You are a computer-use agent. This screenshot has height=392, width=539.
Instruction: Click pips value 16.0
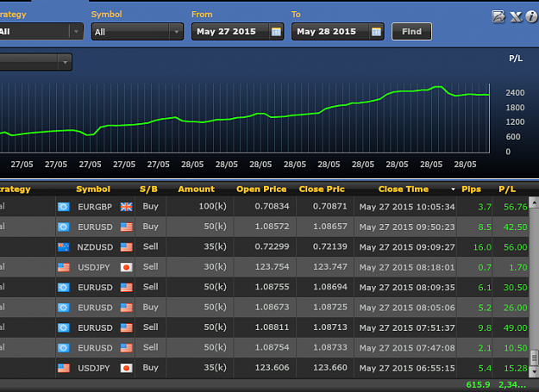pos(482,247)
